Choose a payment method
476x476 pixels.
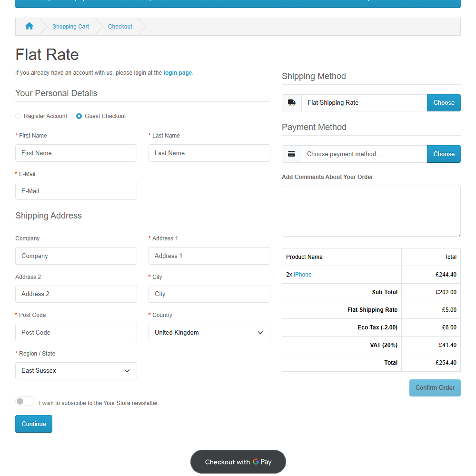click(x=443, y=154)
